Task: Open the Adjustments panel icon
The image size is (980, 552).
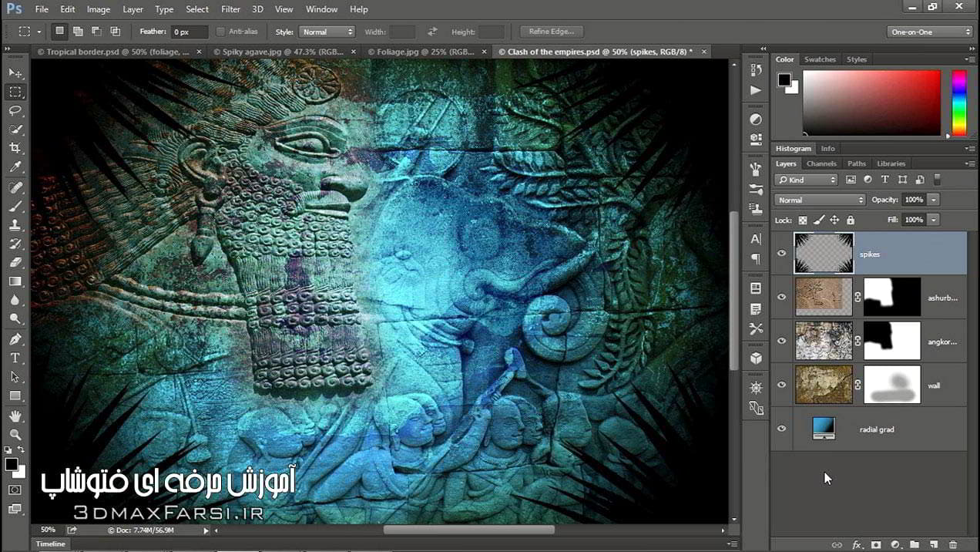Action: point(756,119)
